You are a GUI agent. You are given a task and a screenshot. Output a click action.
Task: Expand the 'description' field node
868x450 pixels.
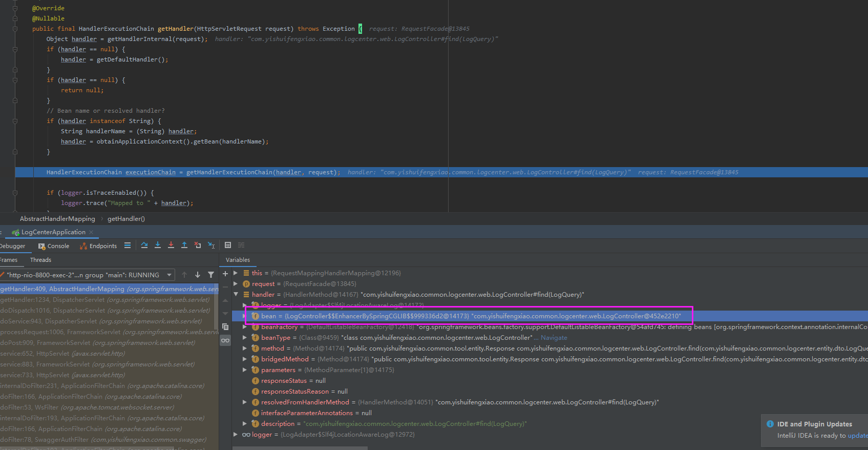coord(245,424)
